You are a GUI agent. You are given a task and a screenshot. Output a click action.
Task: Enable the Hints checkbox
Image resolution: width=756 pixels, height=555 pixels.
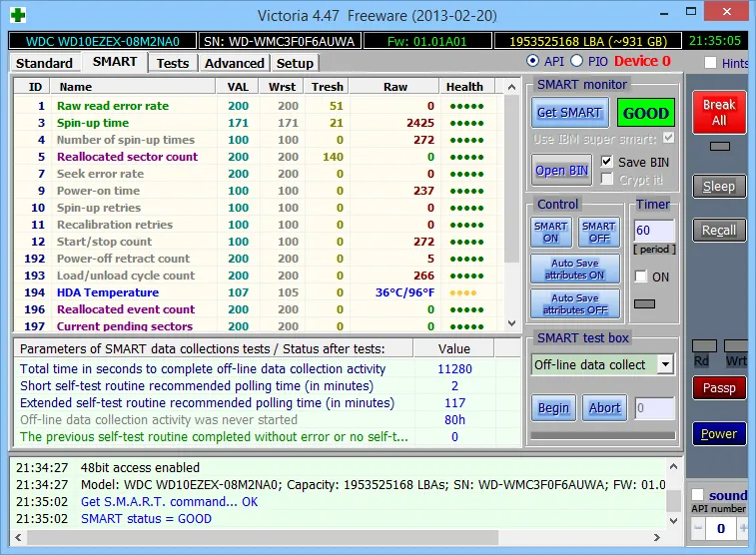coord(710,63)
